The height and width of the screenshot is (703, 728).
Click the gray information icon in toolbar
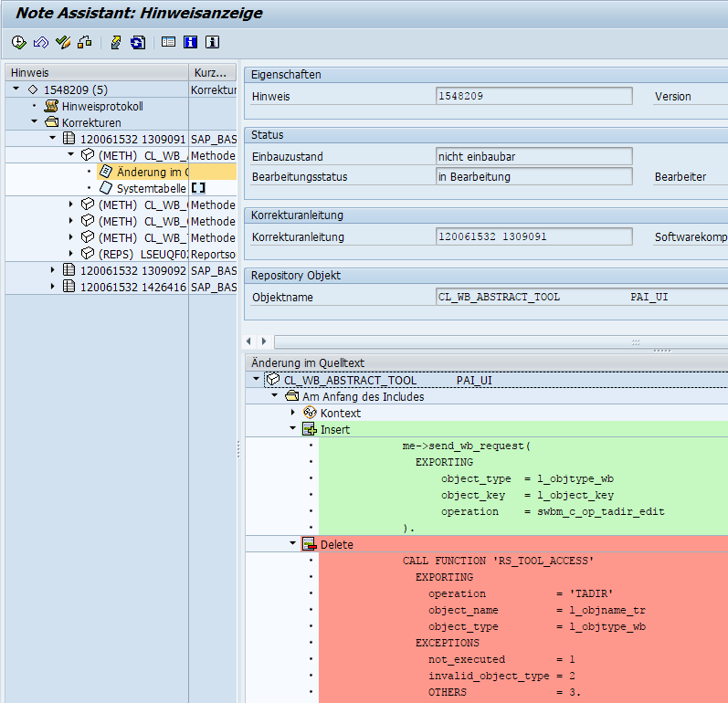212,42
